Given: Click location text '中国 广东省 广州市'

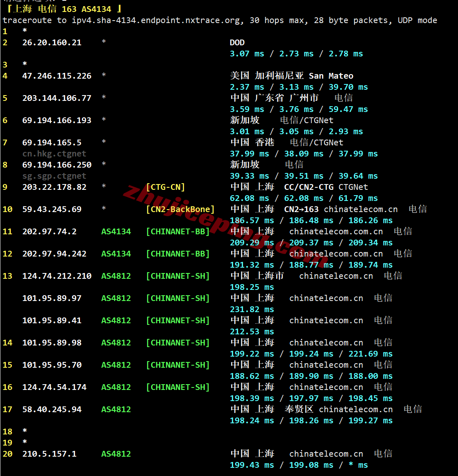Looking at the screenshot, I should (274, 98).
